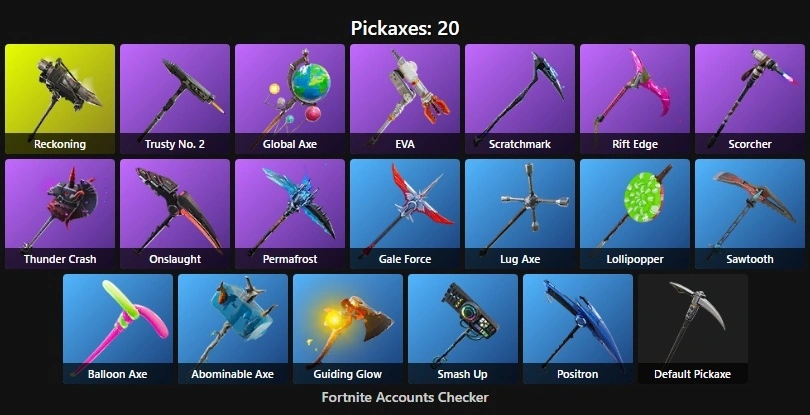Click the glowing Guiding Glow pickaxe
The height and width of the screenshot is (415, 810).
click(348, 329)
